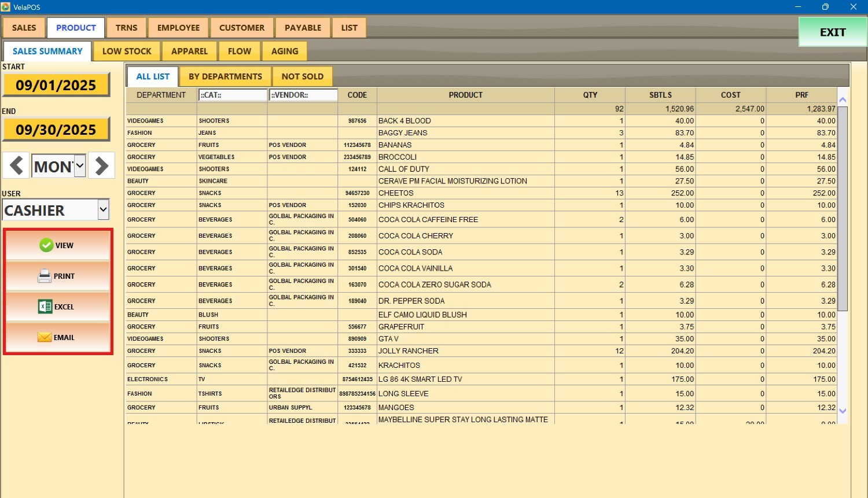Select the NOT SOLD tab
Image resolution: width=868 pixels, height=498 pixels.
coord(302,76)
